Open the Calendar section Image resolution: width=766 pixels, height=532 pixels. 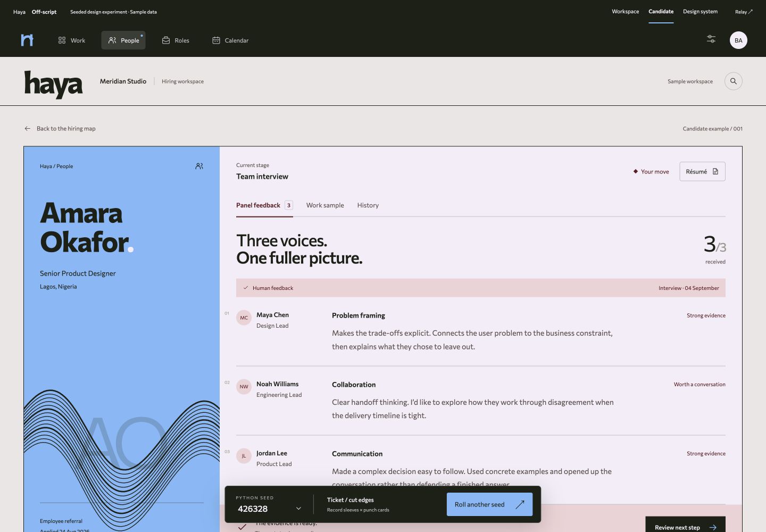click(x=230, y=40)
